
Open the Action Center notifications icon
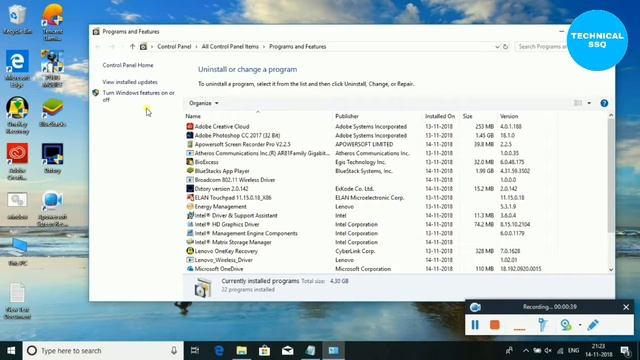point(625,351)
